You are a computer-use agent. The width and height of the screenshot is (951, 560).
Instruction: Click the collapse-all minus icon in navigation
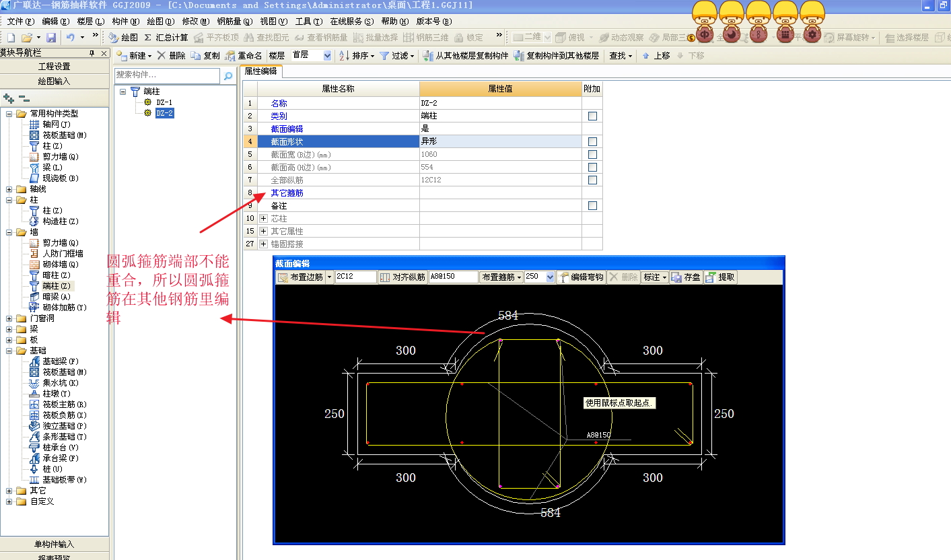(24, 98)
